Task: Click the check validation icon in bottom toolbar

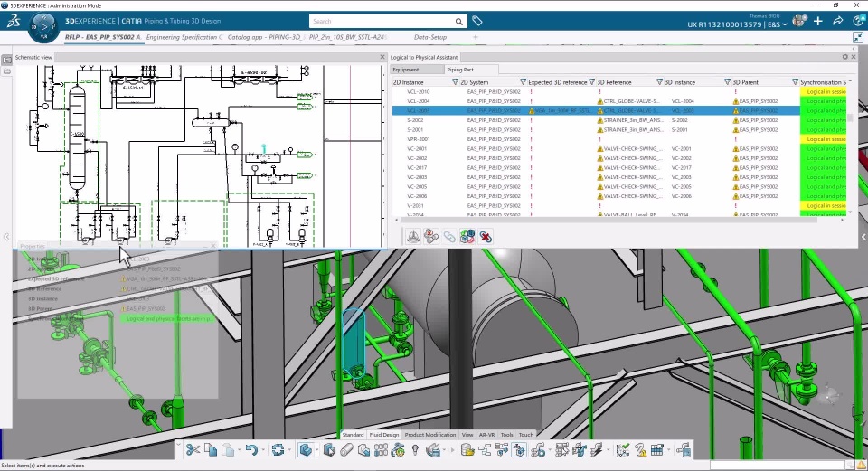Action: [623, 450]
